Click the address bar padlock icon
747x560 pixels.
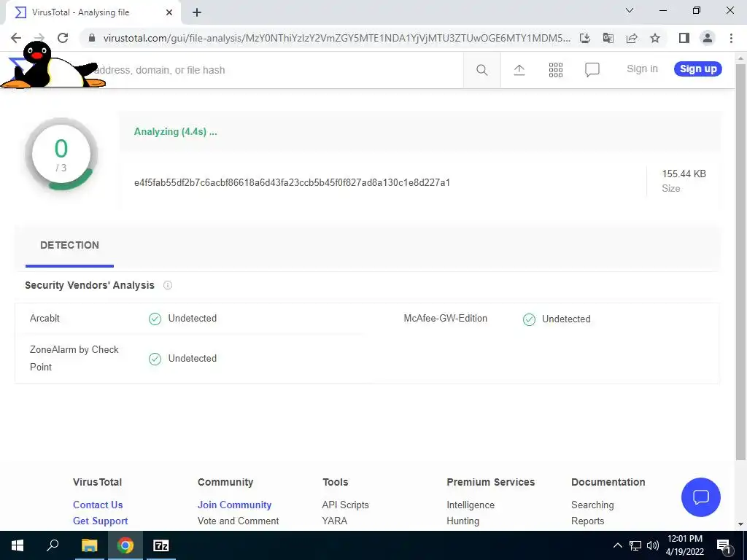pos(93,38)
